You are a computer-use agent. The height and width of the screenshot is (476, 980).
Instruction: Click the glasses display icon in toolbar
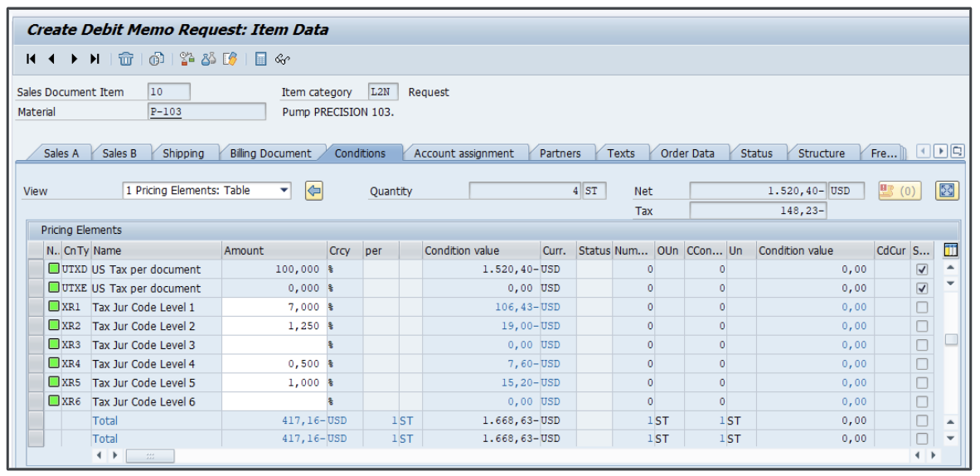click(283, 59)
